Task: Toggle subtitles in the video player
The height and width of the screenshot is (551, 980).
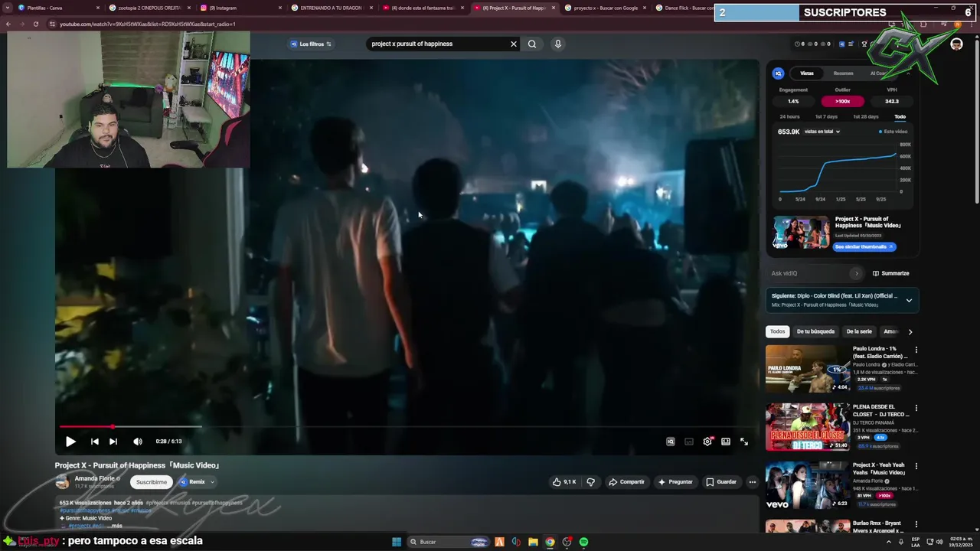Action: coord(689,442)
